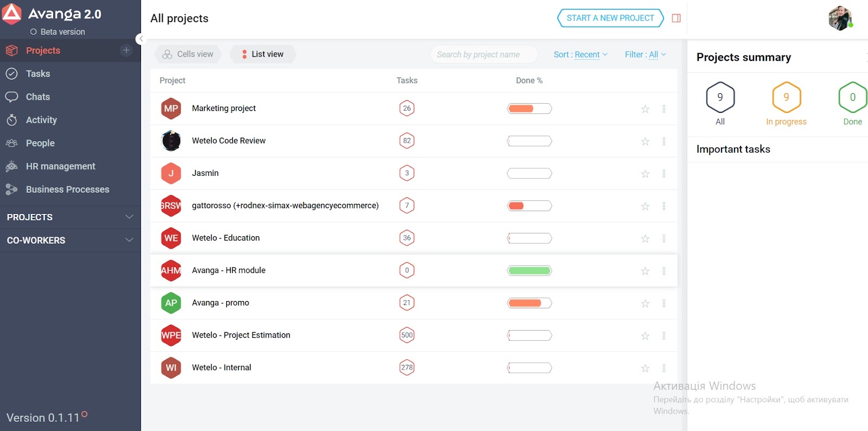Star Avanga - promo as favorite
868x431 pixels.
pyautogui.click(x=645, y=303)
